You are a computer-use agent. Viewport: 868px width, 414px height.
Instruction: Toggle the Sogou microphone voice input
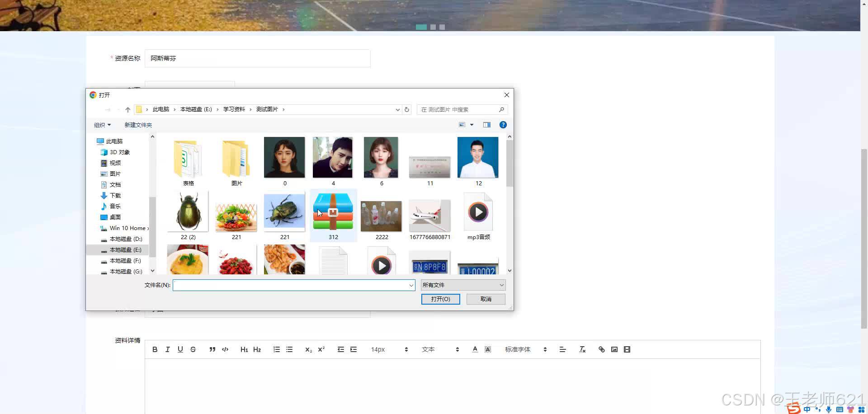(829, 409)
